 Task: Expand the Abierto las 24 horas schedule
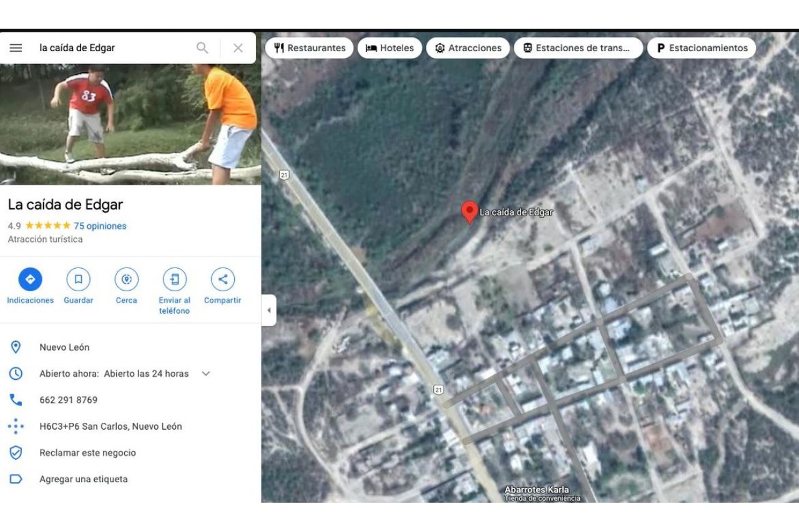[x=206, y=374]
